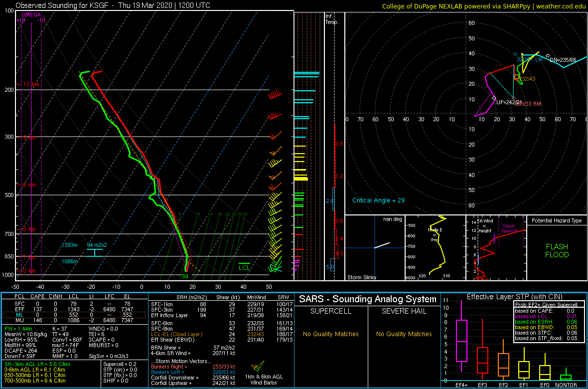
Task: Click the yellow EF0 box plot
Action: pyautogui.click(x=545, y=366)
